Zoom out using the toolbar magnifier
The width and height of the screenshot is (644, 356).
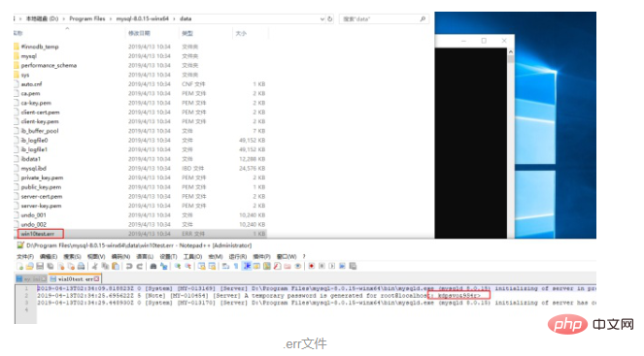[x=187, y=266]
